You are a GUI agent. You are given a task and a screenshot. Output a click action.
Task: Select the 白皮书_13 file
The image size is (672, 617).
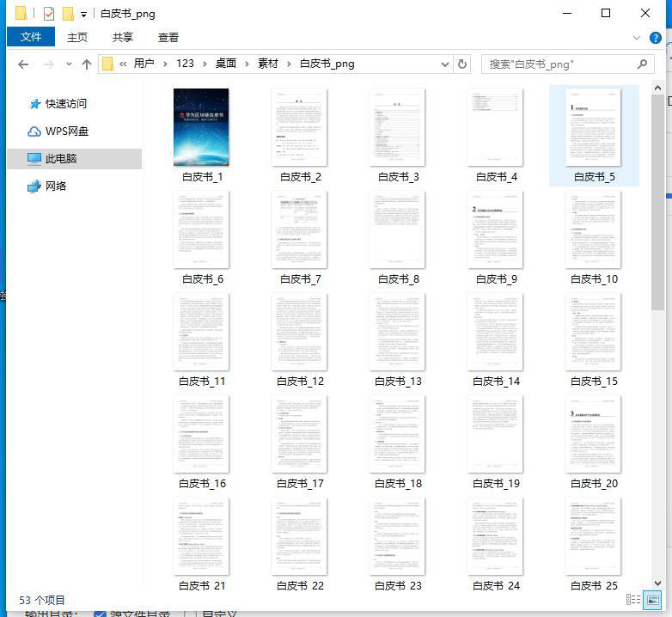coord(397,340)
